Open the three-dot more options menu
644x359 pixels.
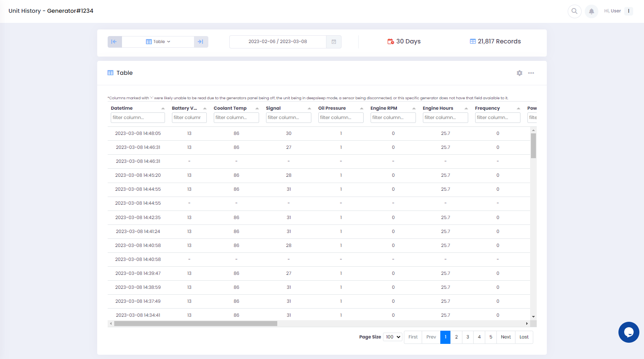point(531,73)
